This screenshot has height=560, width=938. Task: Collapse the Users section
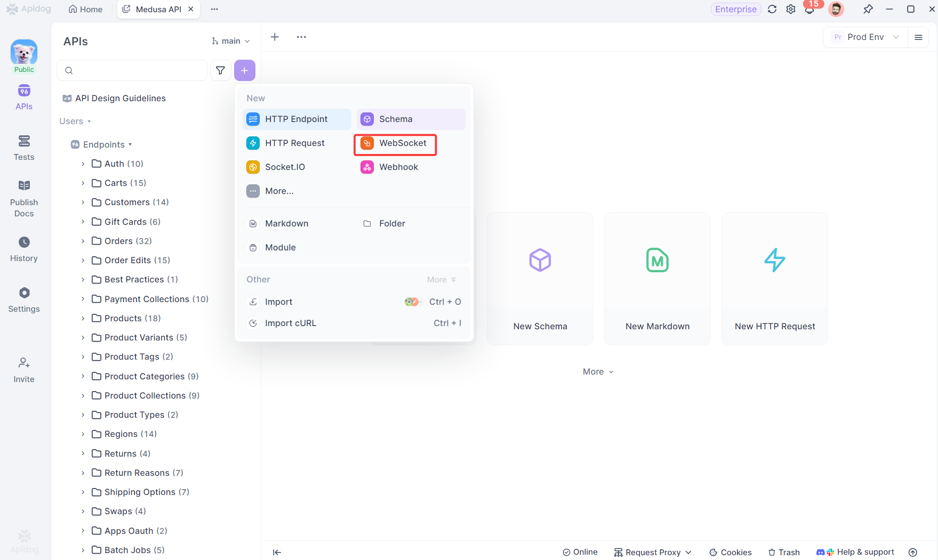[x=75, y=121]
